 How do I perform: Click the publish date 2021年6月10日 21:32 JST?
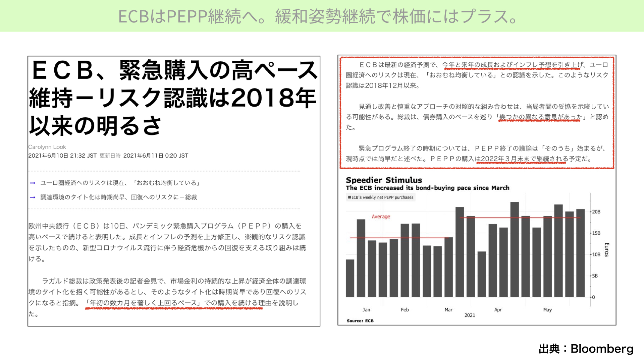(x=62, y=156)
